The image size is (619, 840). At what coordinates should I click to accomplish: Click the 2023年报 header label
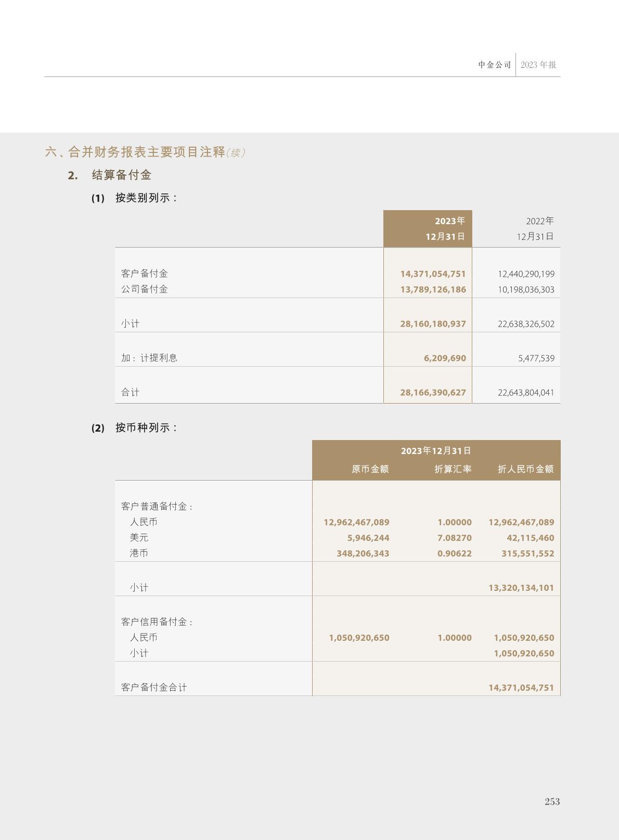(x=538, y=65)
